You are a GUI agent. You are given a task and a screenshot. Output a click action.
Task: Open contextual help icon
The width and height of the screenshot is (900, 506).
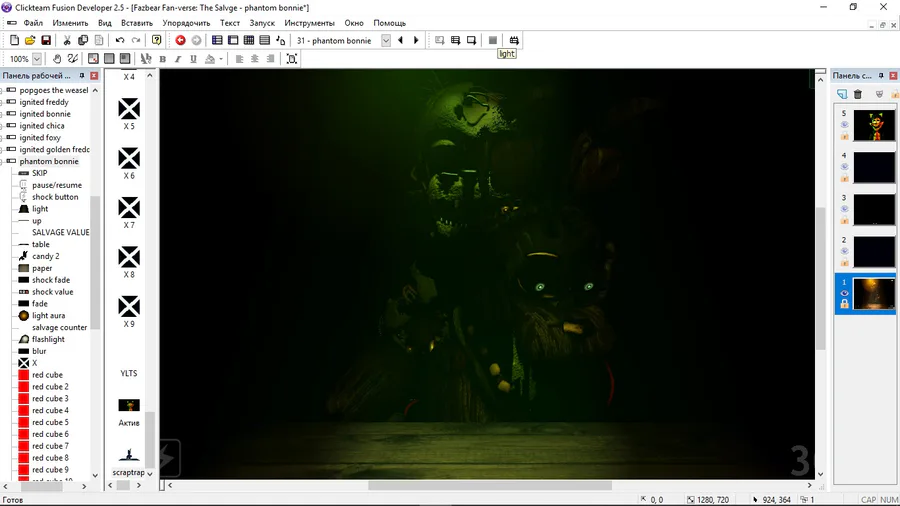[156, 40]
